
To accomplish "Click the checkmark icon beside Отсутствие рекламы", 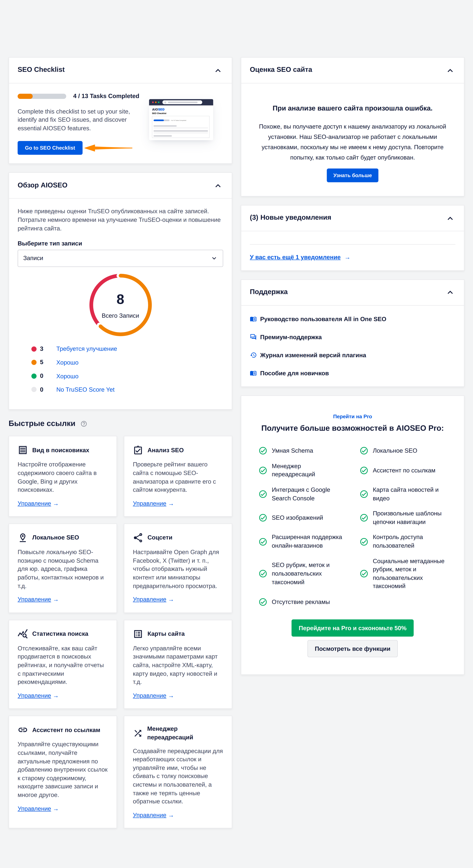I will [263, 602].
